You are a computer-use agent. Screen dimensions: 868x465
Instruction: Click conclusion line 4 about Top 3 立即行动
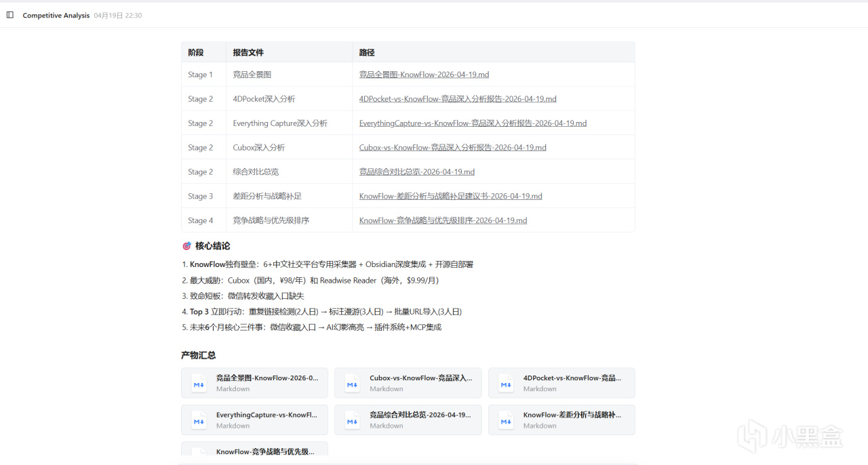pos(321,312)
